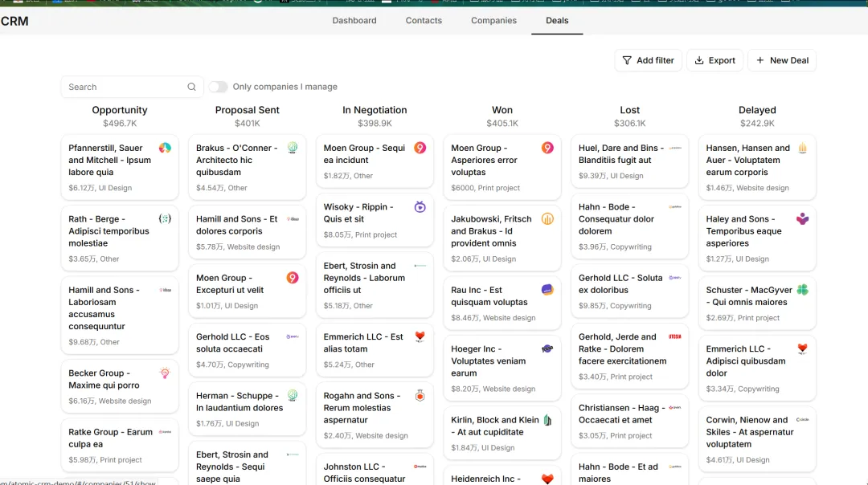Click Heidenreich Inc heart logo

click(x=547, y=479)
